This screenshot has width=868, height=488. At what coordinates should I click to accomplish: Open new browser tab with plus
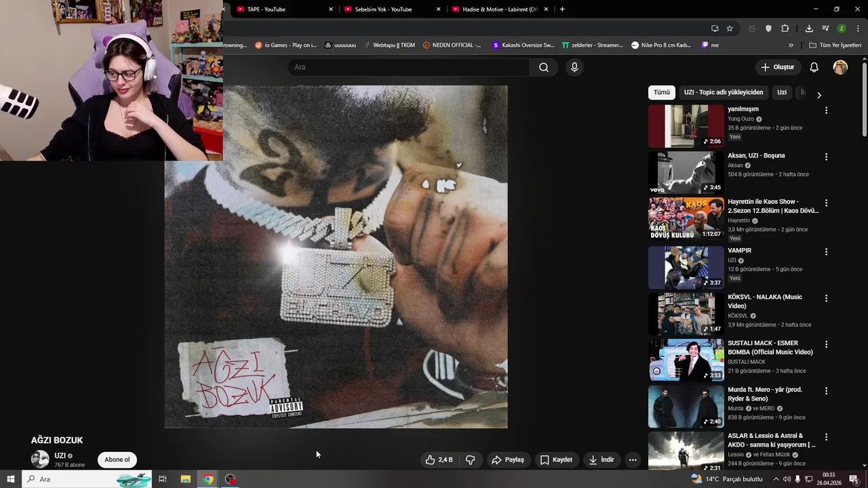point(562,9)
